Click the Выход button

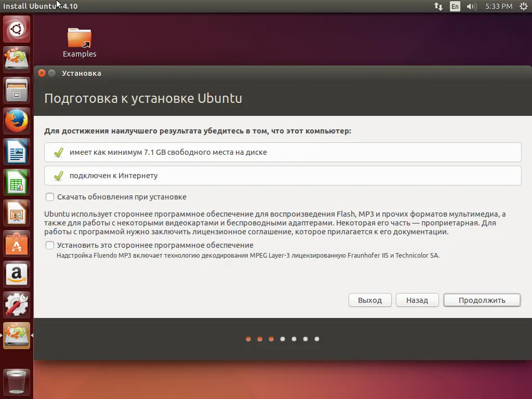[370, 300]
